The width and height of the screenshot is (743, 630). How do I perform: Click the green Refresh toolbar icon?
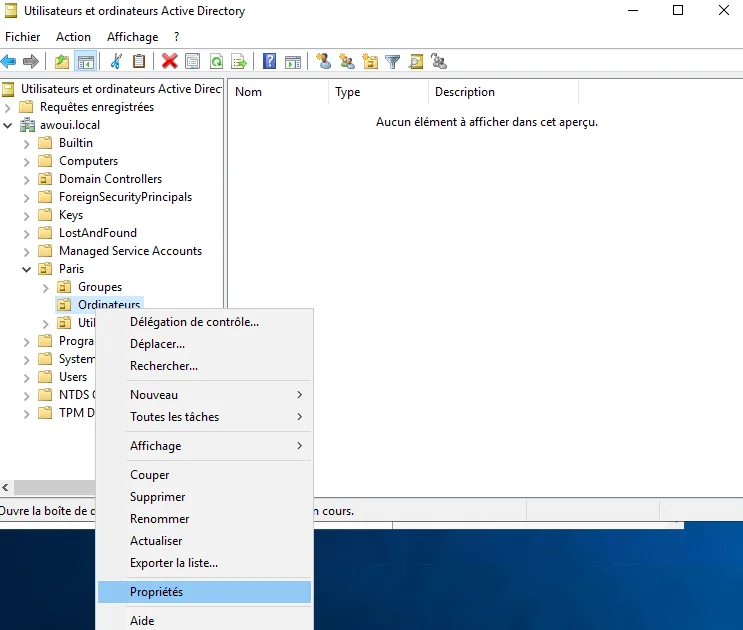[217, 62]
